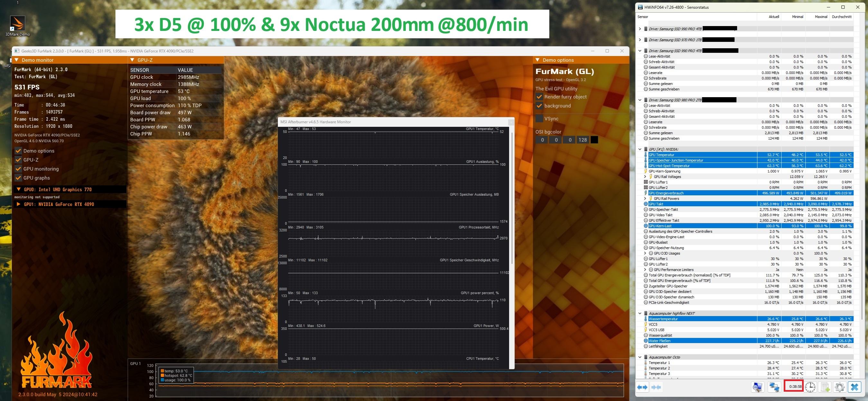Click HWiNFO64 title bar app icon
Screen dimensions: 868x401
click(x=640, y=7)
